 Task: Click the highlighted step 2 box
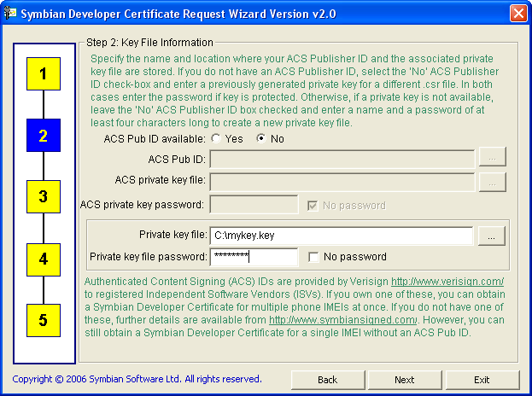44,136
